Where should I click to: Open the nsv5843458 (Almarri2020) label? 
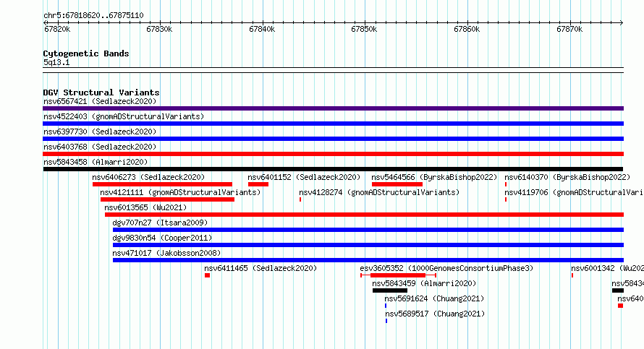click(96, 162)
